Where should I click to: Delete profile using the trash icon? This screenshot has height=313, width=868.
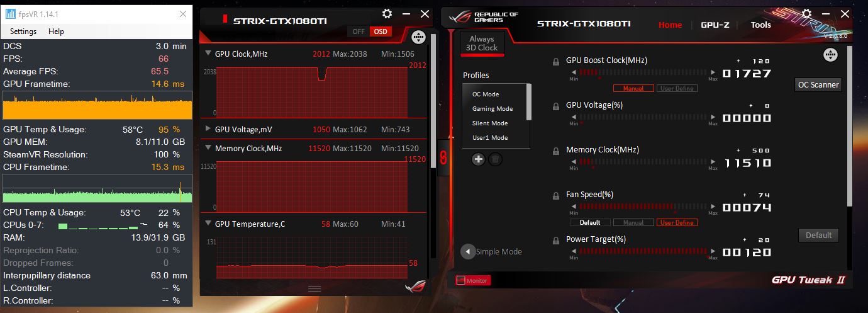point(496,159)
